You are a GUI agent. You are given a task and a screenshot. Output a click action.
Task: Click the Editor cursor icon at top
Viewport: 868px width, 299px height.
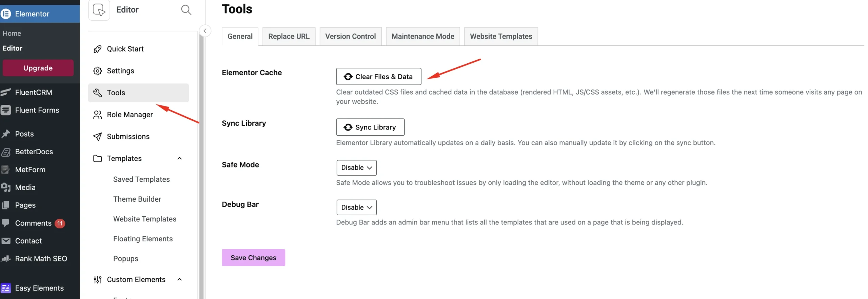pyautogui.click(x=99, y=10)
